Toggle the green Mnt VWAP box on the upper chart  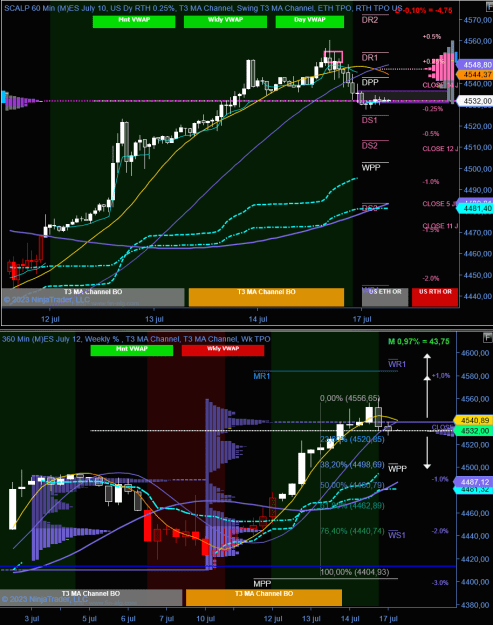click(x=134, y=22)
